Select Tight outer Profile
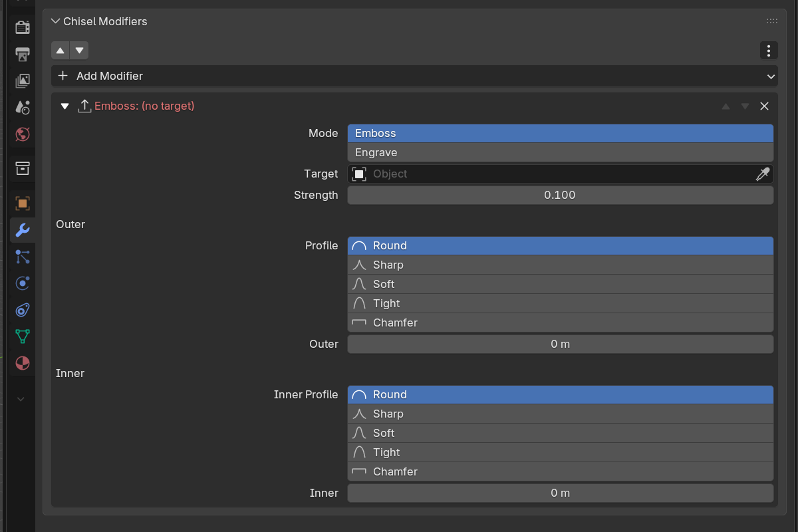The width and height of the screenshot is (798, 532). tap(561, 303)
